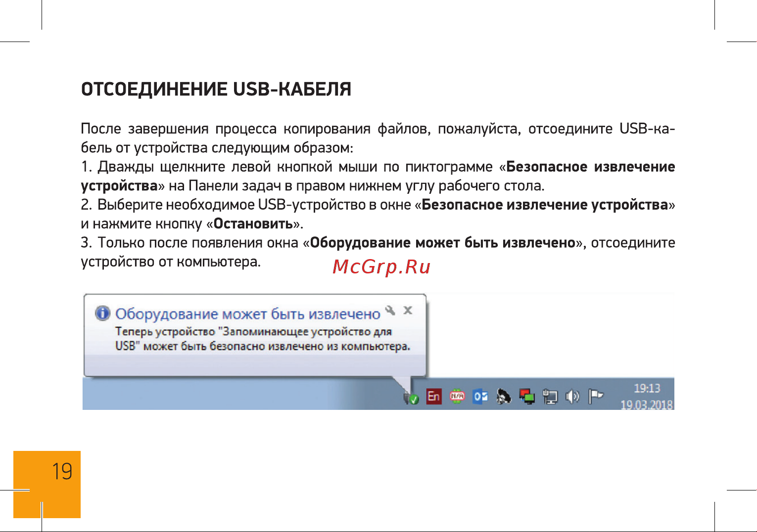Click the taskbar date 19.03.2018
Image resolution: width=757 pixels, height=532 pixels.
[x=647, y=404]
